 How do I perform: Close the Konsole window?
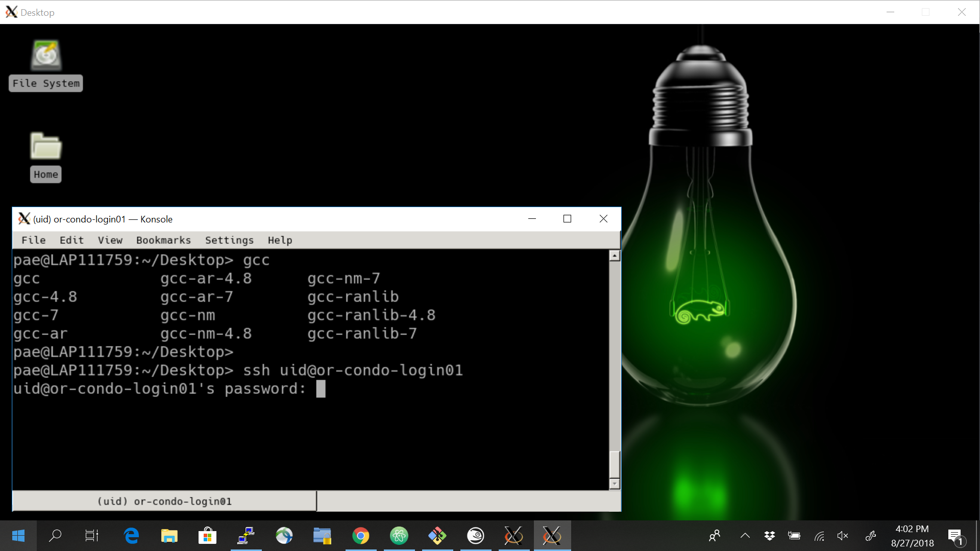pos(603,219)
